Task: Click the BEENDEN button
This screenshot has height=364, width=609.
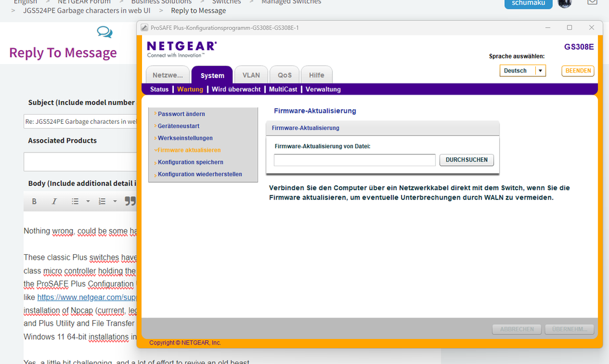Action: (578, 71)
